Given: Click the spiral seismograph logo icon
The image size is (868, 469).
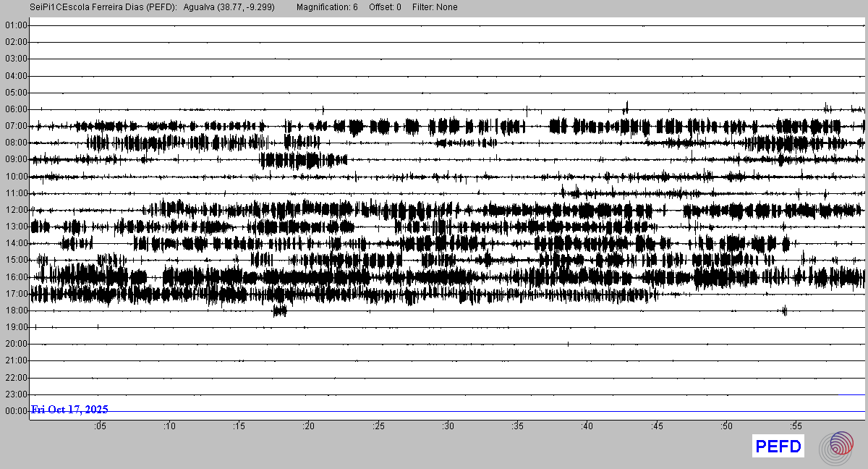Looking at the screenshot, I should pyautogui.click(x=841, y=446).
